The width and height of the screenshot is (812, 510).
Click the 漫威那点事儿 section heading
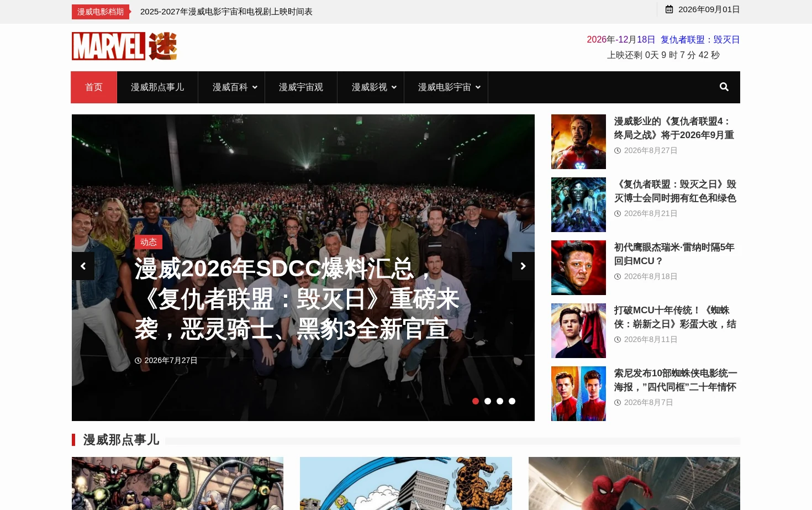point(121,440)
